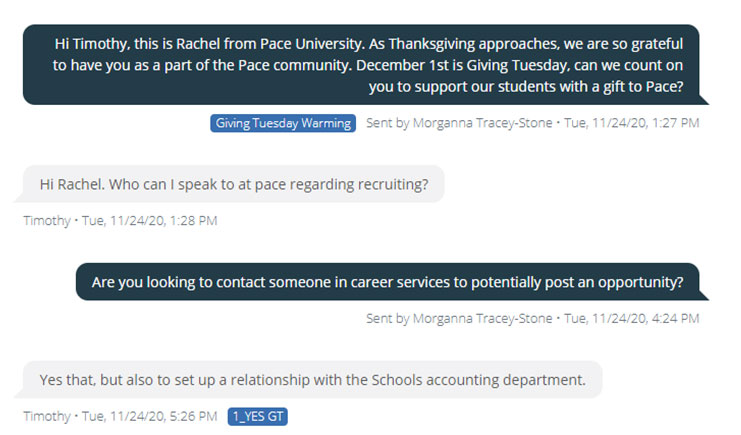Click the word opportunity in the third message
The width and height of the screenshot is (741, 435).
click(x=640, y=282)
